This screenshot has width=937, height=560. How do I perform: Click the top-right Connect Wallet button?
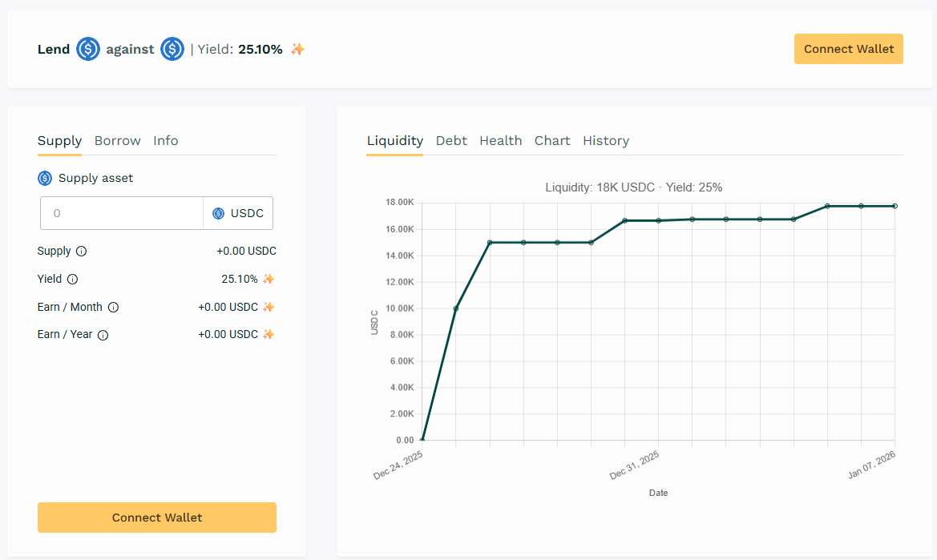pyautogui.click(x=848, y=49)
